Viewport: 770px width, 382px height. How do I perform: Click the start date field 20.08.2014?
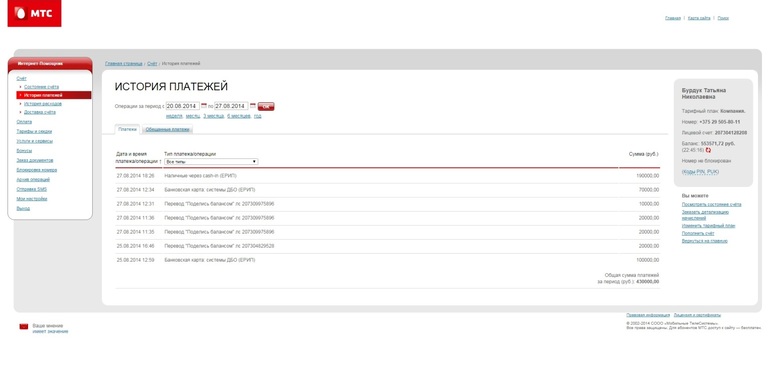pos(182,106)
